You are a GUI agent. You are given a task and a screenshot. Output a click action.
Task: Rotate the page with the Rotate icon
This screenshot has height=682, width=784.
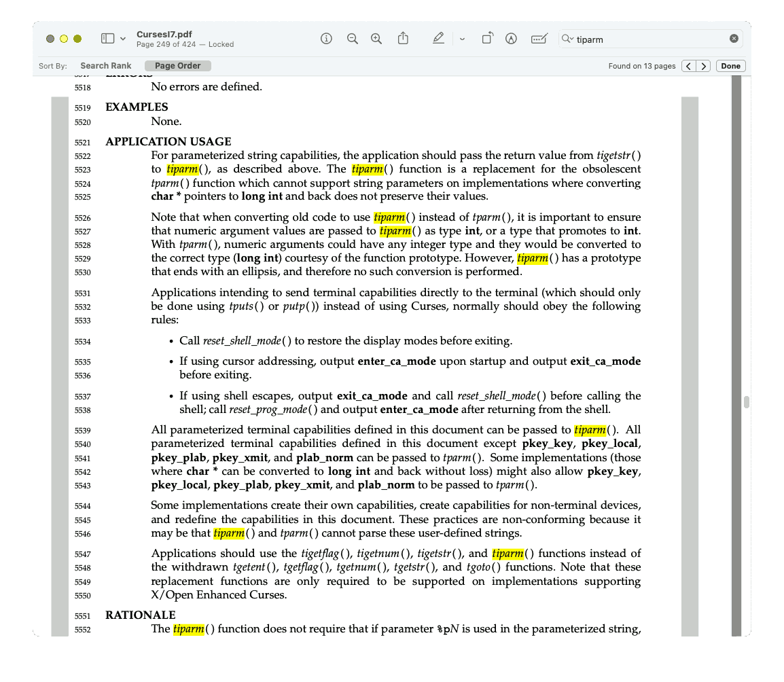pos(487,39)
